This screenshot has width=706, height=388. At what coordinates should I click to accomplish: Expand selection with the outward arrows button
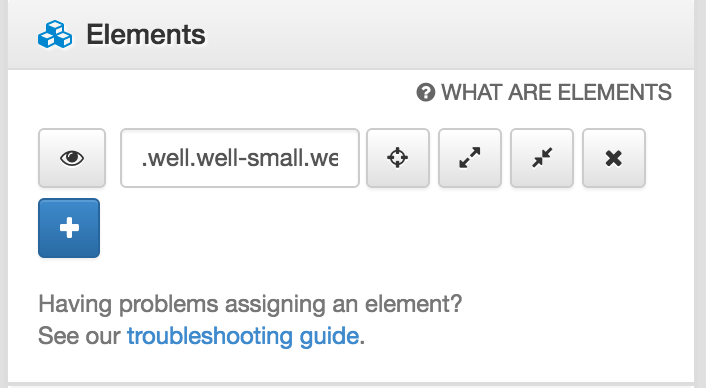click(x=470, y=158)
